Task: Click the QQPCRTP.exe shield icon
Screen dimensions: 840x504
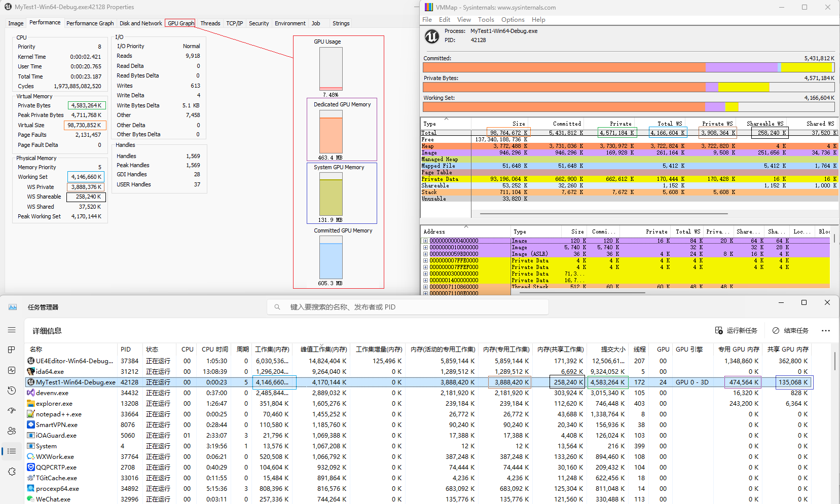Action: [x=31, y=467]
